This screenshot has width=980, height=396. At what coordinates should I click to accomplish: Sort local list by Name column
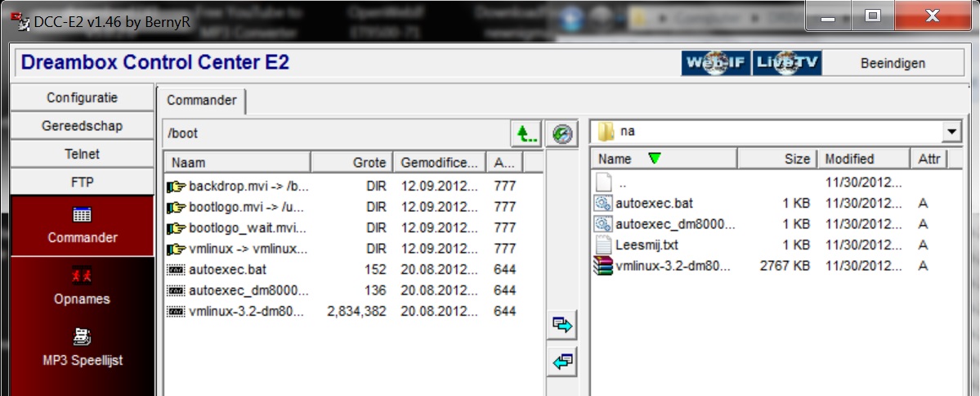(x=665, y=160)
